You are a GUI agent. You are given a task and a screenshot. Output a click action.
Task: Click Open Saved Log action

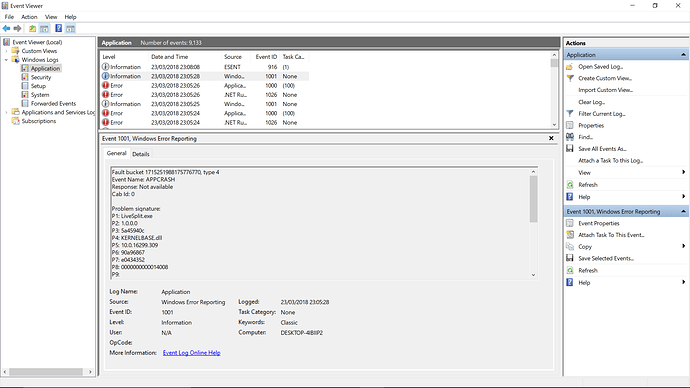pos(600,67)
